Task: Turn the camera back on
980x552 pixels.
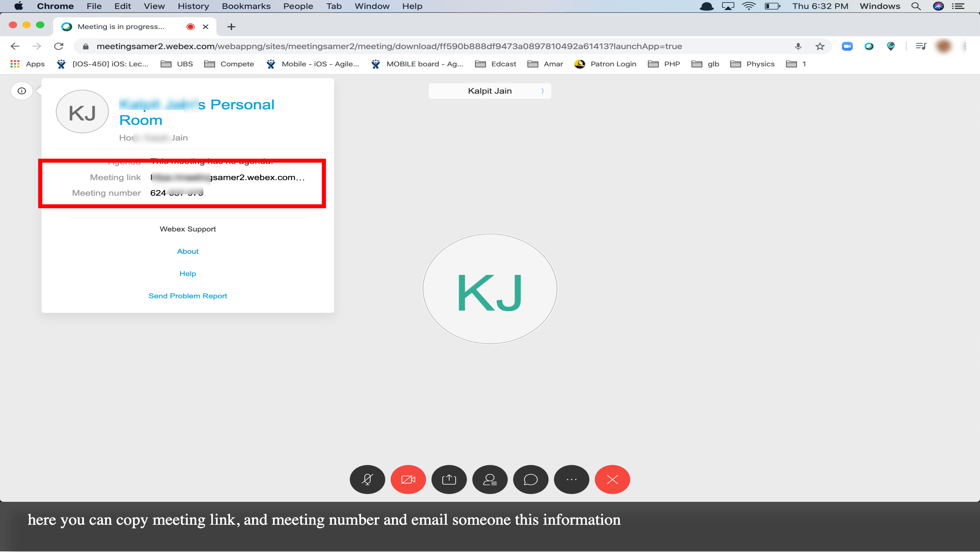Action: click(x=408, y=479)
